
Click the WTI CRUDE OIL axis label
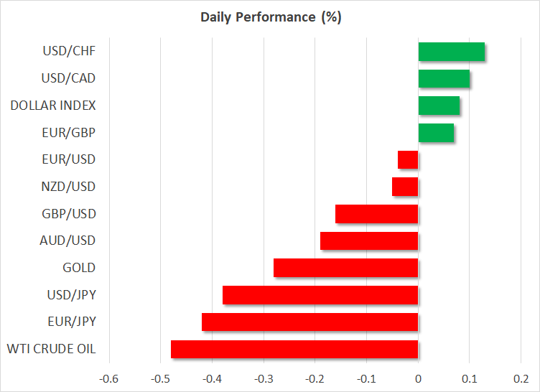point(51,350)
